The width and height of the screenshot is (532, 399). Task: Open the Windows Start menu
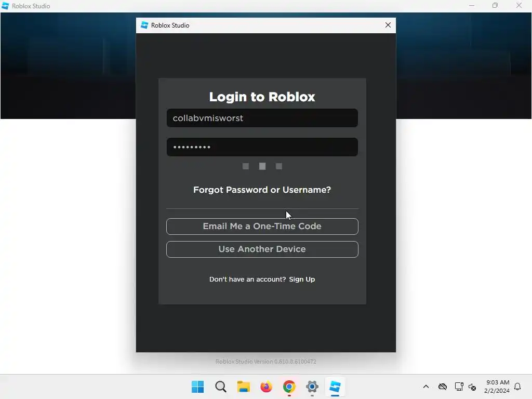pyautogui.click(x=197, y=387)
